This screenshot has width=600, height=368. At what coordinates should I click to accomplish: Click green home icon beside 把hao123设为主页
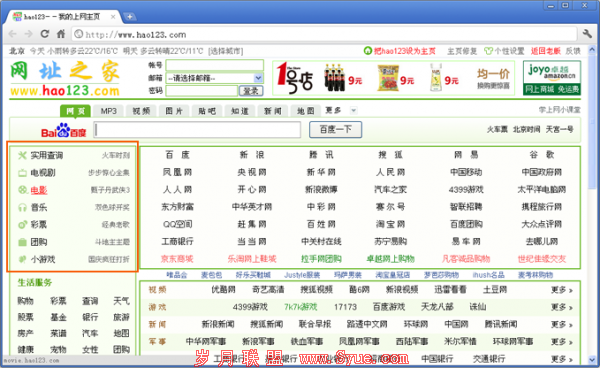click(x=368, y=51)
